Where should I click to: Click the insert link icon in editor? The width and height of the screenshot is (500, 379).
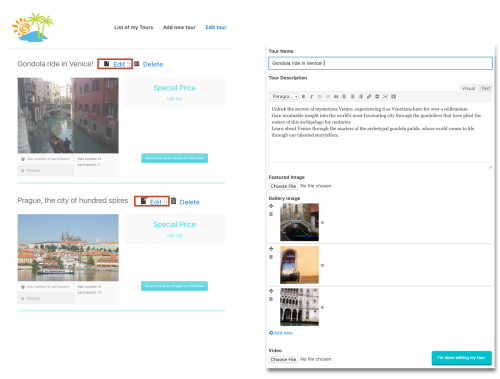(369, 96)
